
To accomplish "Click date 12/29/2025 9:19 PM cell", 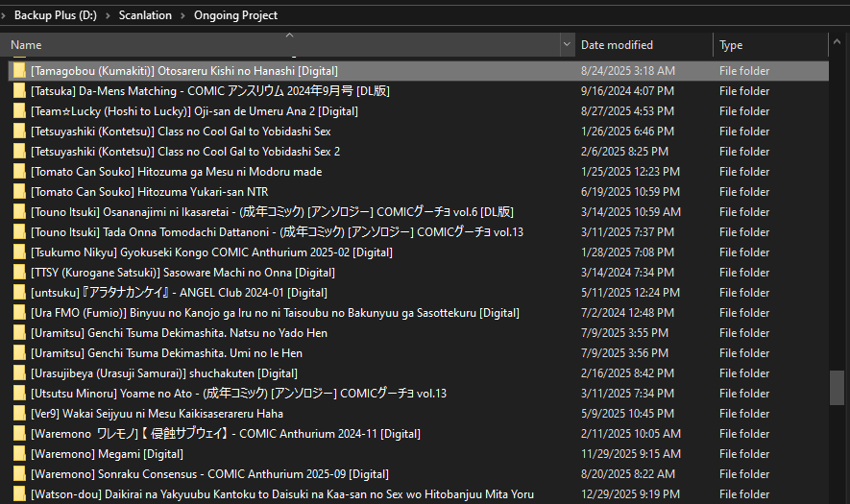I will (630, 493).
